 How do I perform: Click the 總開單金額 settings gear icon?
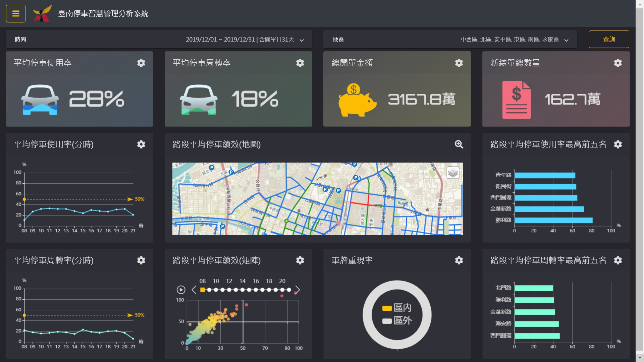tap(460, 62)
